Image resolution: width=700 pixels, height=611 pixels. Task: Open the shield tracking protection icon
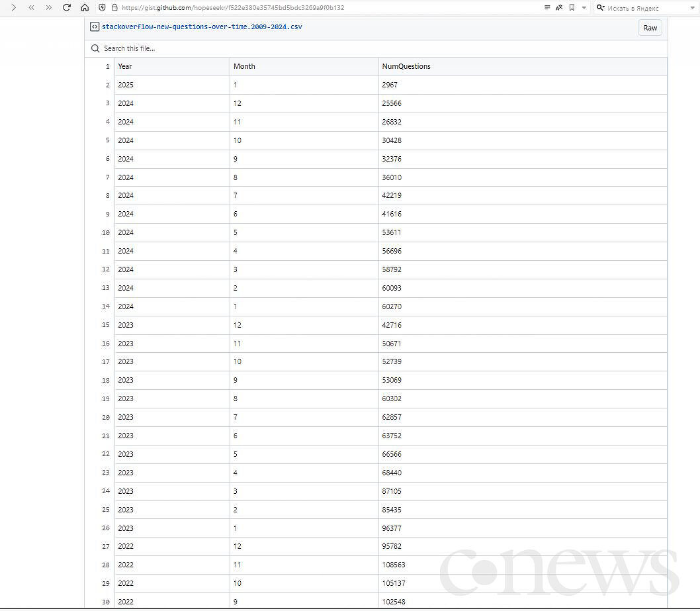click(x=102, y=8)
